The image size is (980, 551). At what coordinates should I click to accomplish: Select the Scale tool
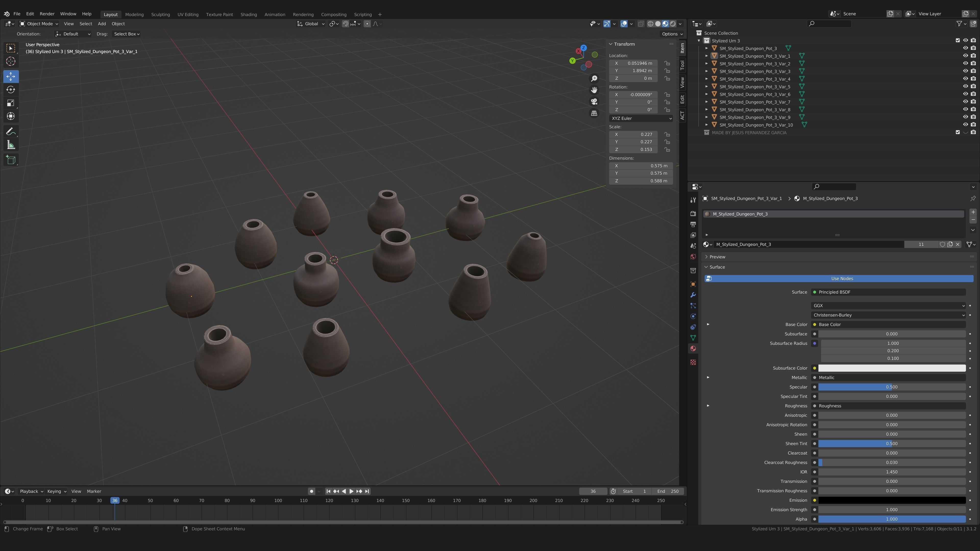click(11, 103)
